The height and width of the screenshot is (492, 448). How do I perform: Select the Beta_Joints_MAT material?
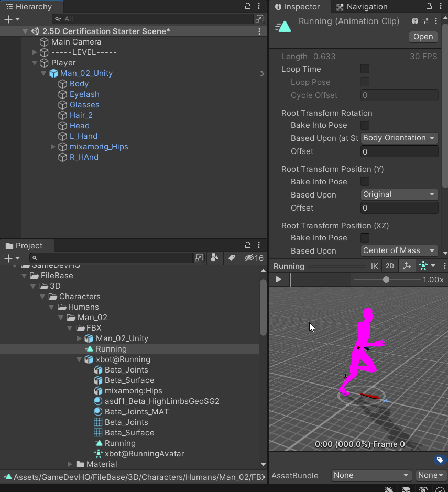click(136, 412)
